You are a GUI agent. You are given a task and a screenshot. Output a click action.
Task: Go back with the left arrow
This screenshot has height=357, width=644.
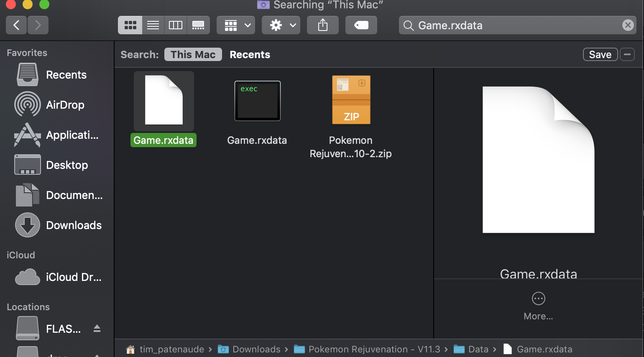tap(17, 25)
